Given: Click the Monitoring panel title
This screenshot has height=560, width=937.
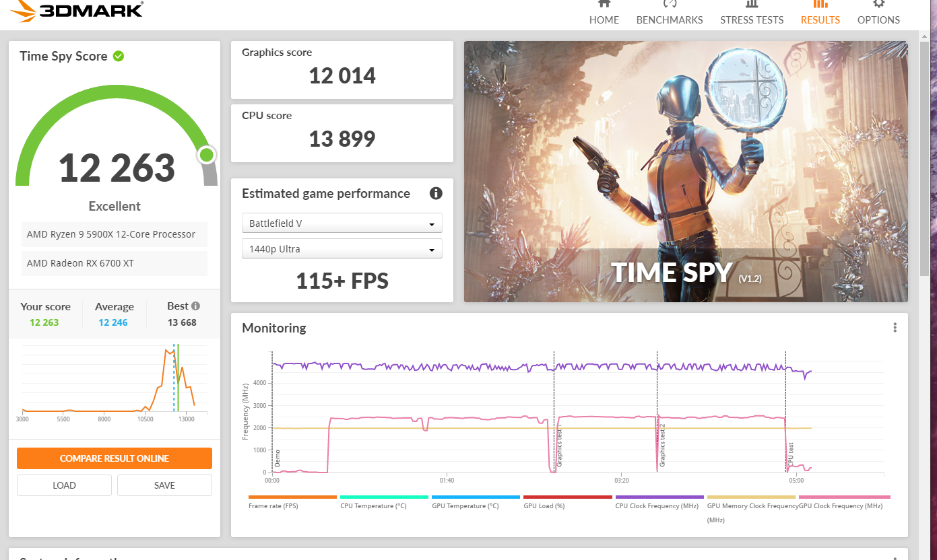Looking at the screenshot, I should point(274,328).
